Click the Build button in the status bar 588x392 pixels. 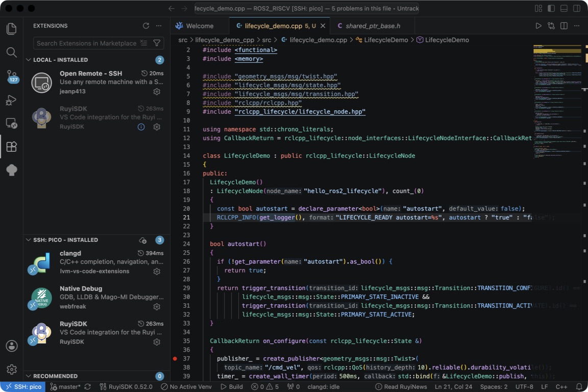point(232,387)
